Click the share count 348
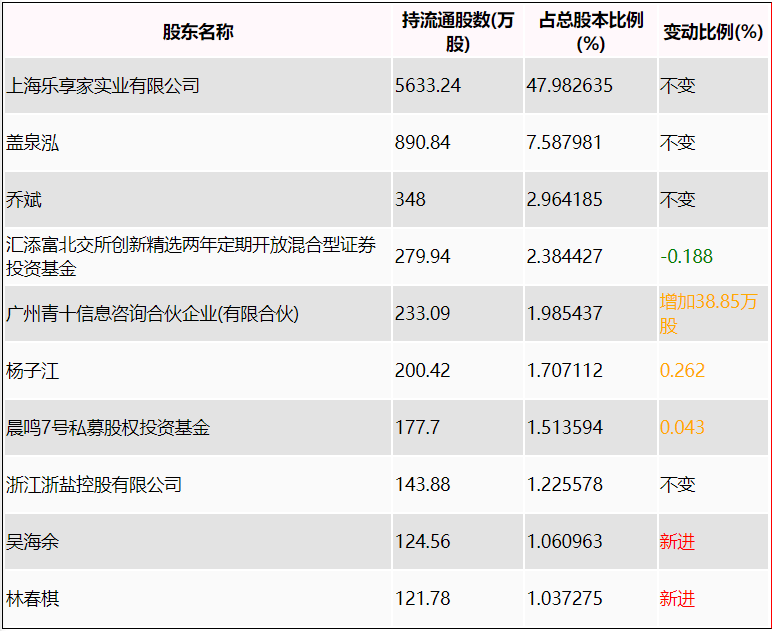 (410, 200)
